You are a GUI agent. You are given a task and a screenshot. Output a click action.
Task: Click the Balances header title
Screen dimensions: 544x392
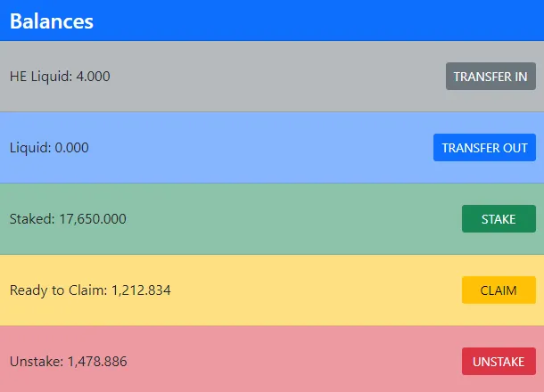pyautogui.click(x=52, y=20)
